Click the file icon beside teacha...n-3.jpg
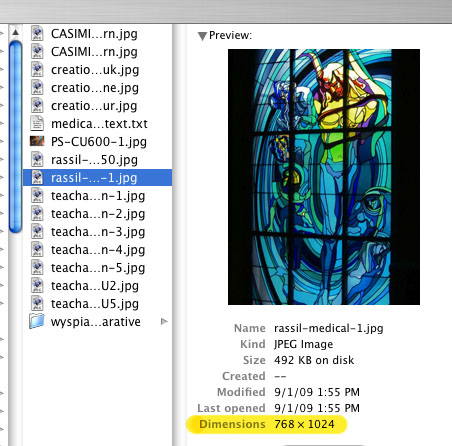452x446 pixels. pos(37,232)
